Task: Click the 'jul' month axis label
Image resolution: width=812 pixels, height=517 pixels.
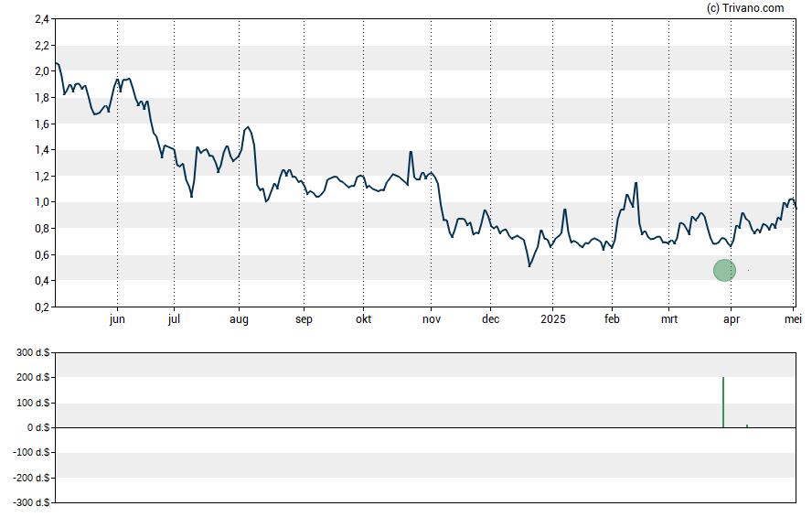Action: [174, 319]
